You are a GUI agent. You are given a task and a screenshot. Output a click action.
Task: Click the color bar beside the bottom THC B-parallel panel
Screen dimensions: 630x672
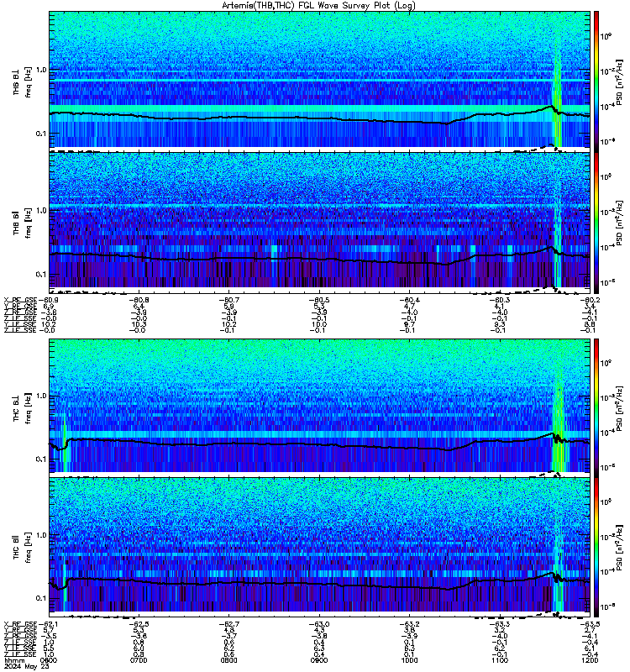[596, 547]
